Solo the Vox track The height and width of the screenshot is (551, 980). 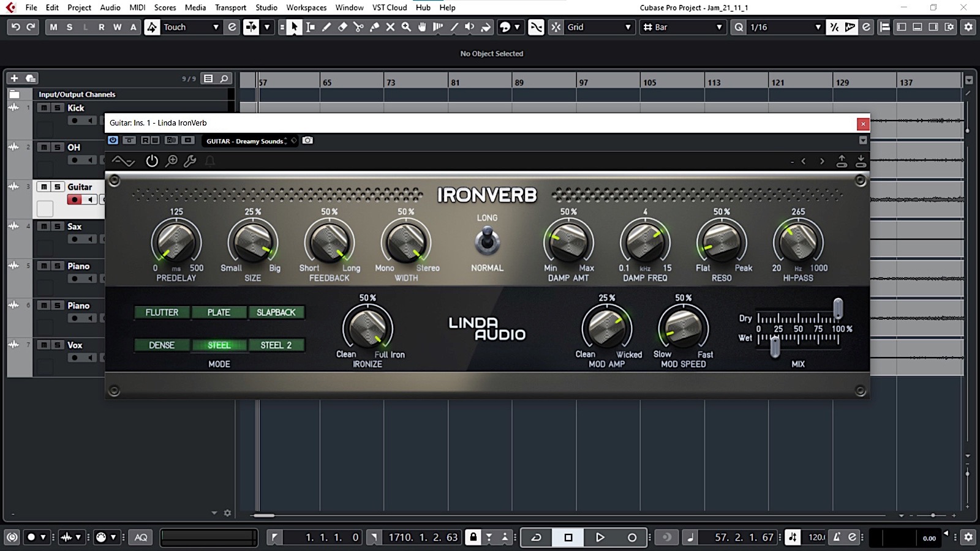pos(58,345)
